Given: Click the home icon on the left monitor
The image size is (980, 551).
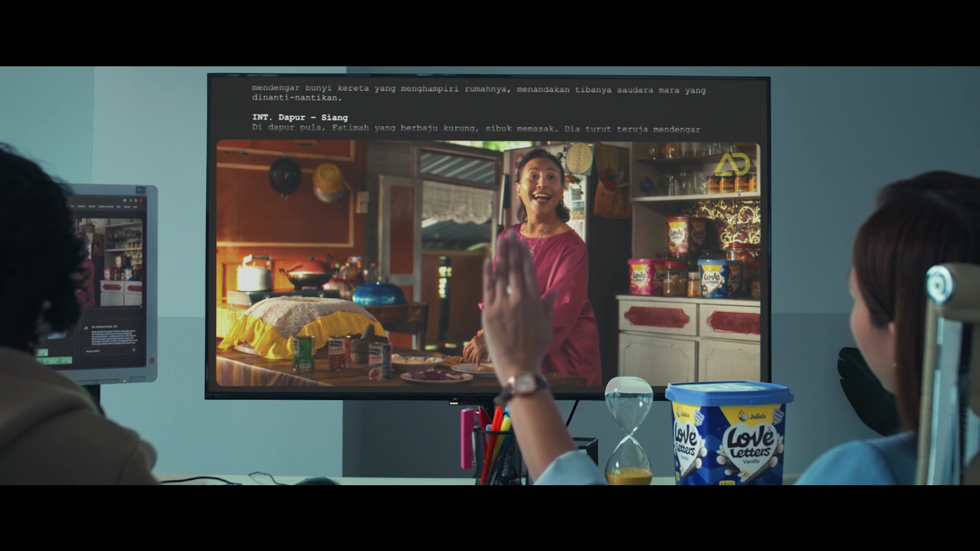Looking at the screenshot, I should point(125,201).
